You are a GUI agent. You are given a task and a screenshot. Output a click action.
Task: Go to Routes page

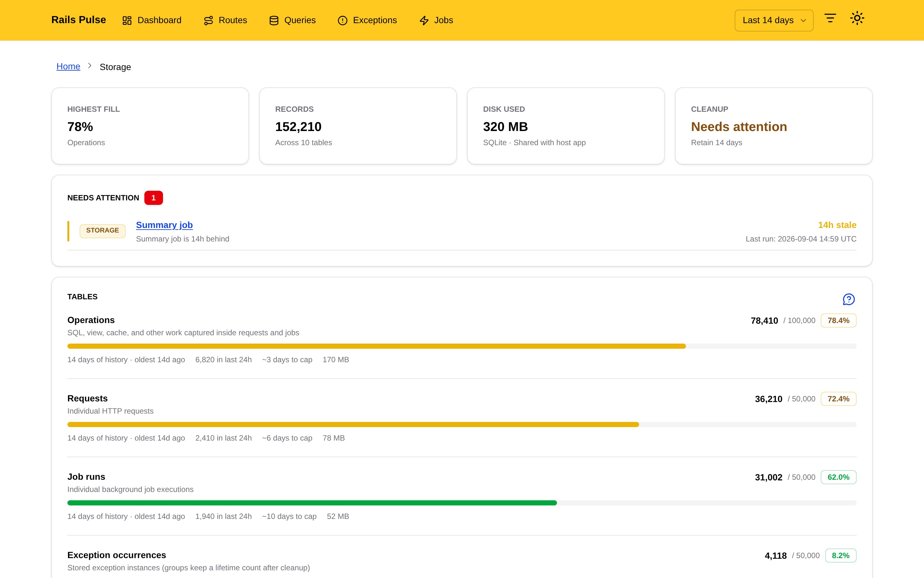pos(225,20)
